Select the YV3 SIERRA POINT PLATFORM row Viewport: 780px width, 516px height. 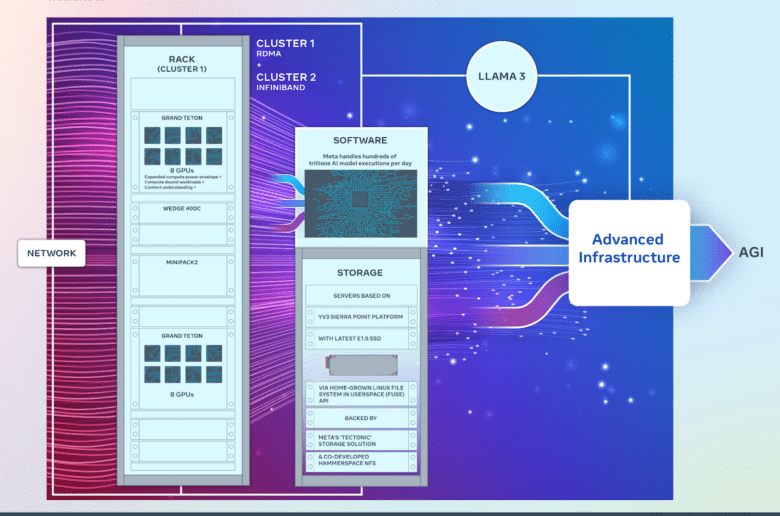click(361, 317)
